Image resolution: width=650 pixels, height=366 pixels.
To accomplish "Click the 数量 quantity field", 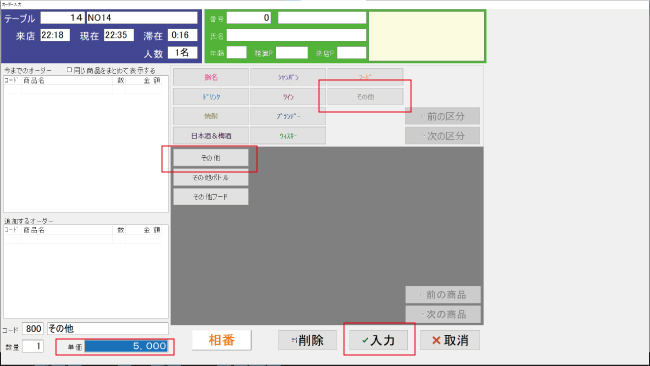I will click(33, 346).
